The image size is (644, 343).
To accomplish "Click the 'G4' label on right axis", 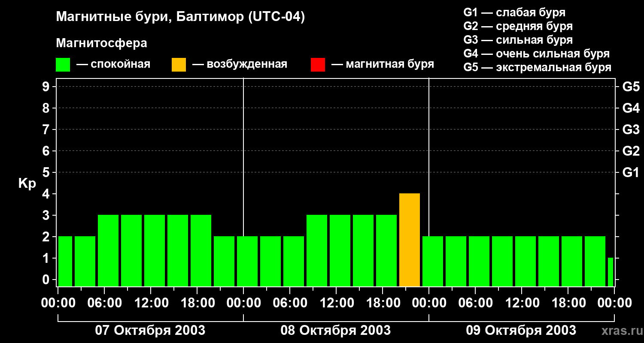I will [x=631, y=108].
